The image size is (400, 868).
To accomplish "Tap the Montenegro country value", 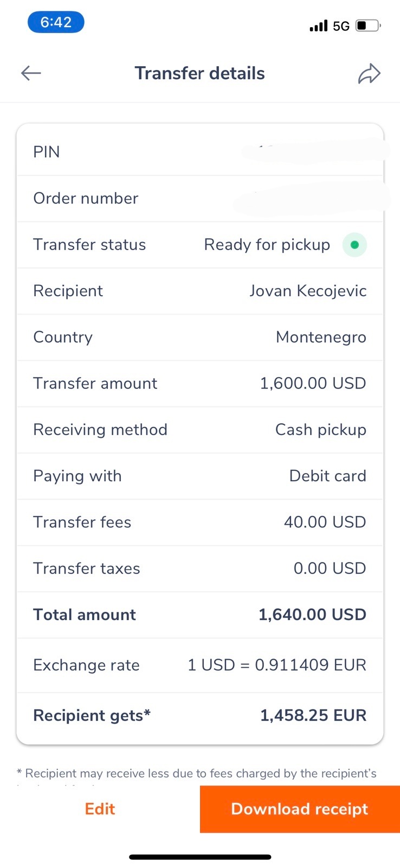I will 321,337.
